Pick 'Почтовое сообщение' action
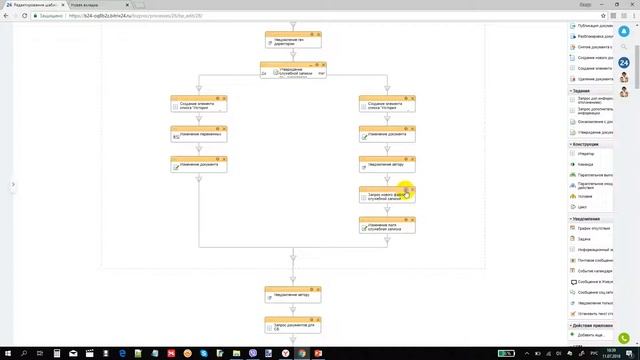 click(591, 260)
